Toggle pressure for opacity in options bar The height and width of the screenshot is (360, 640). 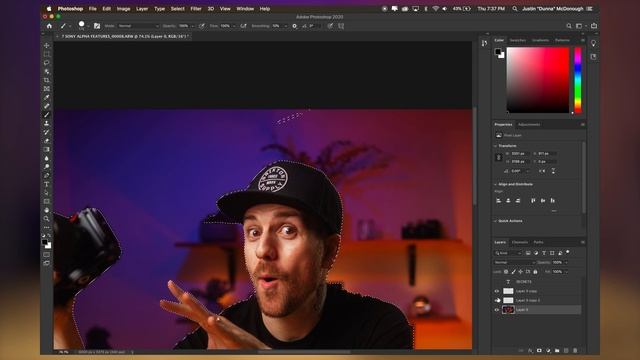(202, 26)
